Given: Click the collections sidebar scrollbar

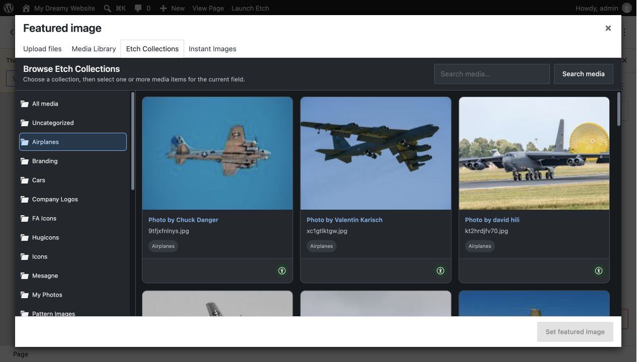Looking at the screenshot, I should tap(133, 141).
